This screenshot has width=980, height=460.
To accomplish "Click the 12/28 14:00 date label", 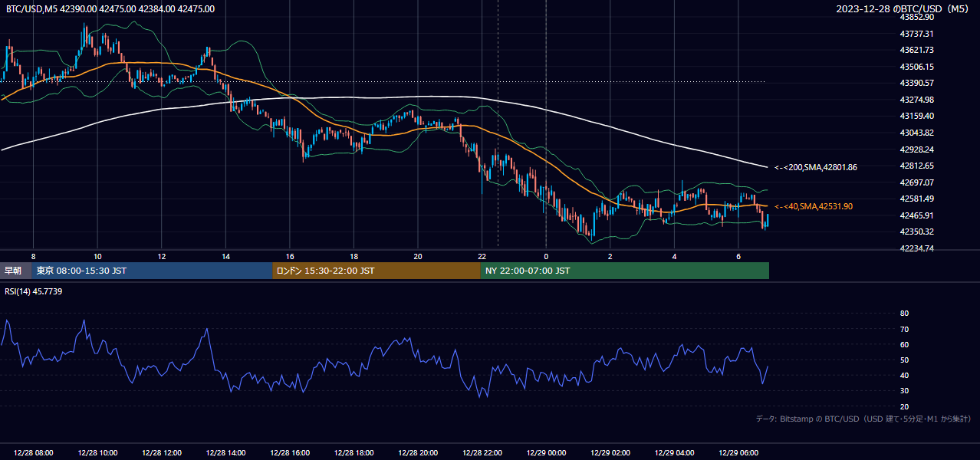I will click(225, 453).
